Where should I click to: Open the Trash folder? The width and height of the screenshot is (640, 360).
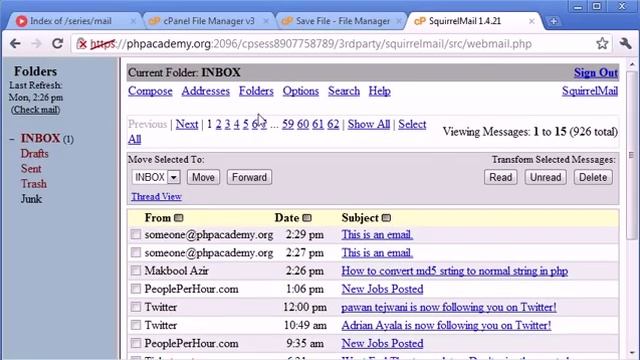point(34,184)
